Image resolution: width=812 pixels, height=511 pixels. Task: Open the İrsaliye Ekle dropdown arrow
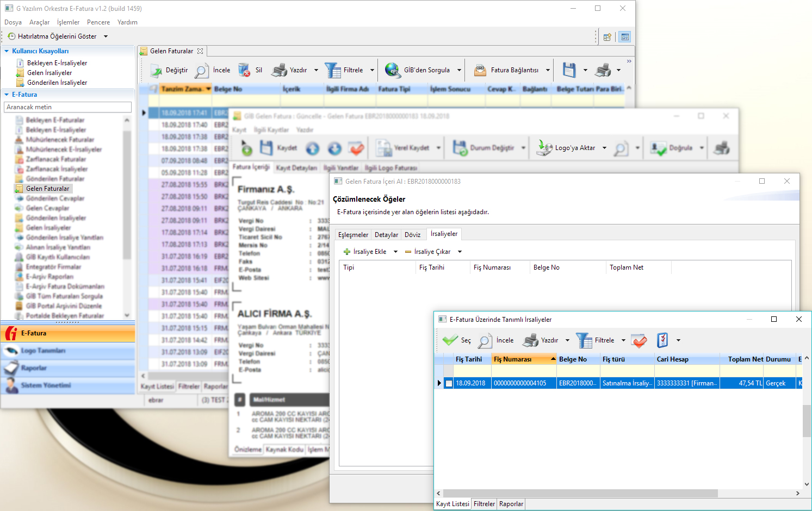[395, 252]
